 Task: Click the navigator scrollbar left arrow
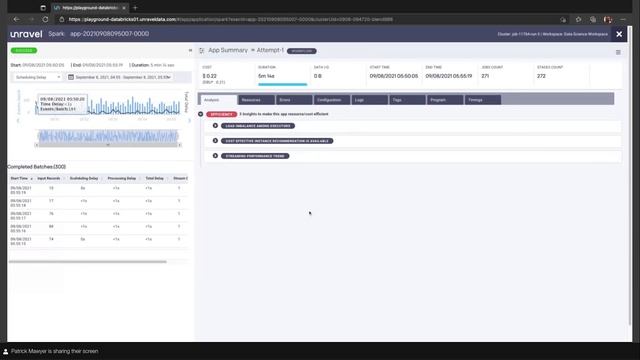37,145
